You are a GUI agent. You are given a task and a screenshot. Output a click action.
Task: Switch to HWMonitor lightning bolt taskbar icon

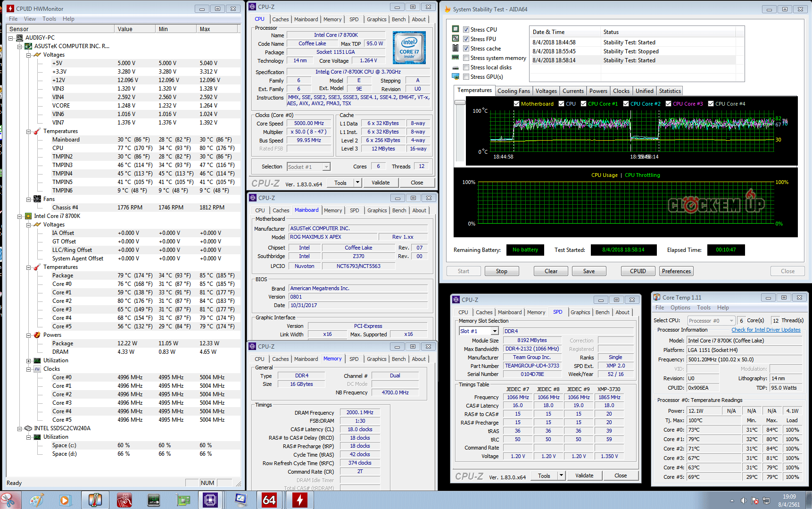coord(299,500)
